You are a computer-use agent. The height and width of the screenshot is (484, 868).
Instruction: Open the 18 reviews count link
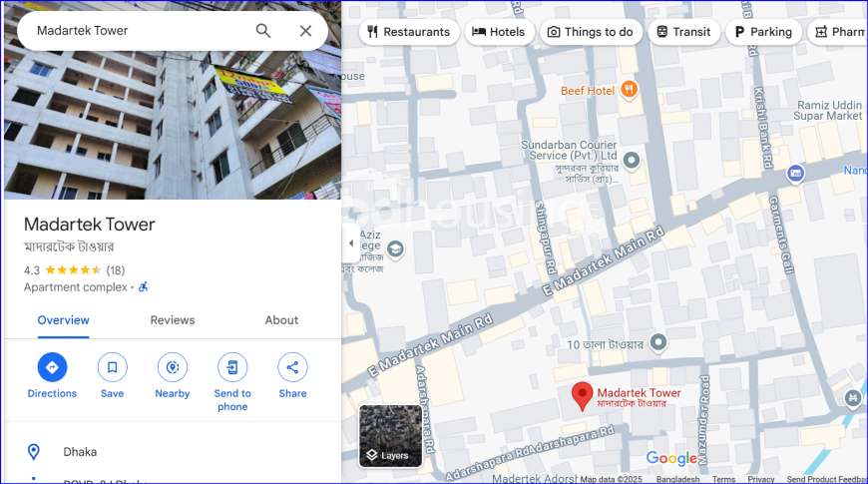pyautogui.click(x=115, y=270)
